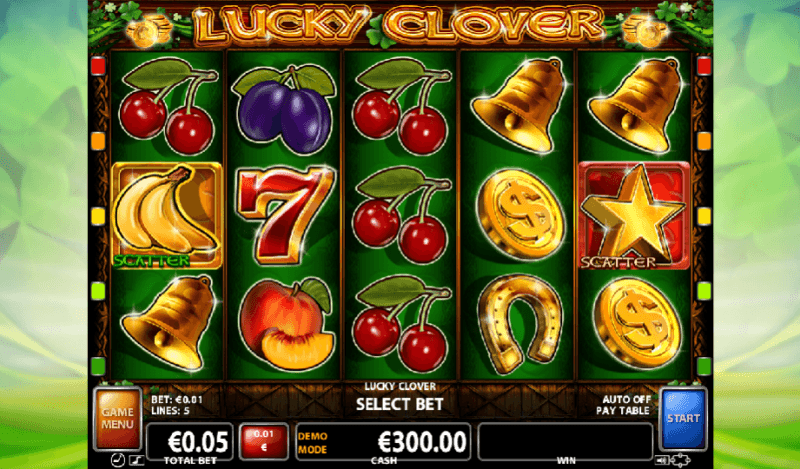Screen dimensions: 800x469
Task: Click the Cash €300.00 balance display
Action: pos(383,441)
